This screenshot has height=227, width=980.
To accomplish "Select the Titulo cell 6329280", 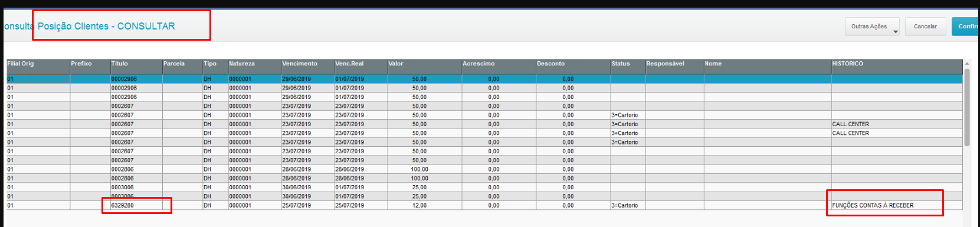I will [x=136, y=205].
